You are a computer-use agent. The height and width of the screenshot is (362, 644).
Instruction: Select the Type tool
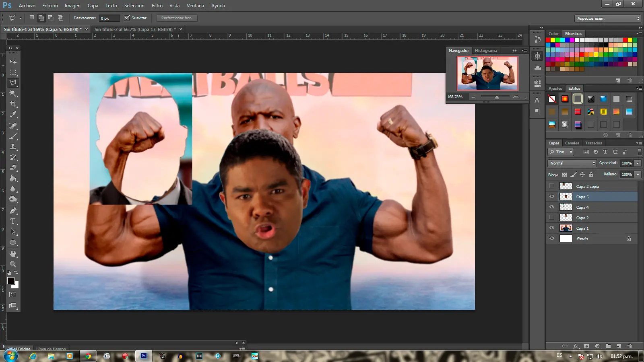coord(13,221)
